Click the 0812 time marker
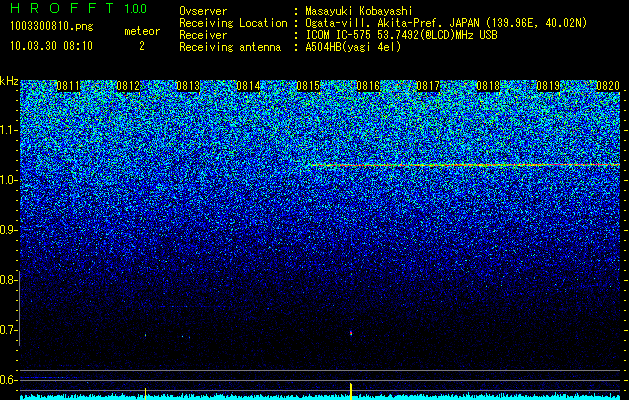The image size is (629, 400). point(128,86)
